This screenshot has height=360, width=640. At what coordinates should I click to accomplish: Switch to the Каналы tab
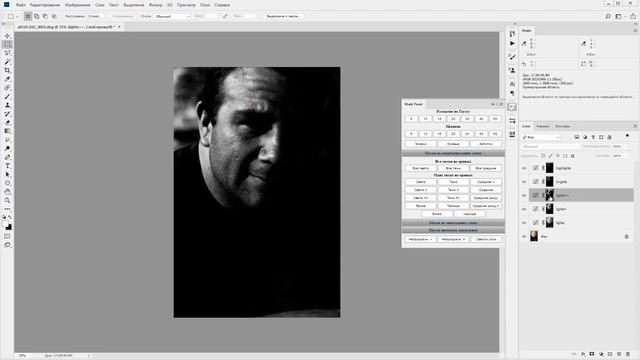[x=542, y=126]
